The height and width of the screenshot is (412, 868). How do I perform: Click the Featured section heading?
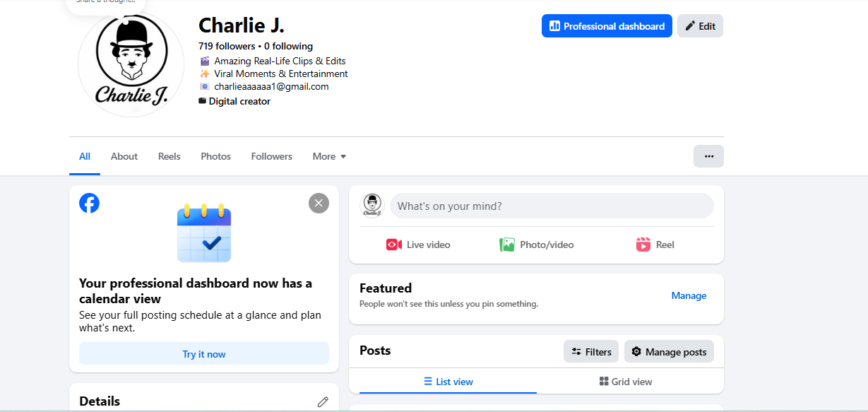[386, 288]
